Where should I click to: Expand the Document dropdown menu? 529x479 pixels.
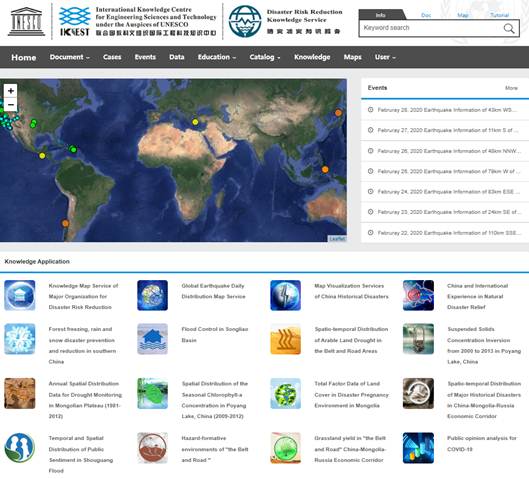tap(70, 57)
